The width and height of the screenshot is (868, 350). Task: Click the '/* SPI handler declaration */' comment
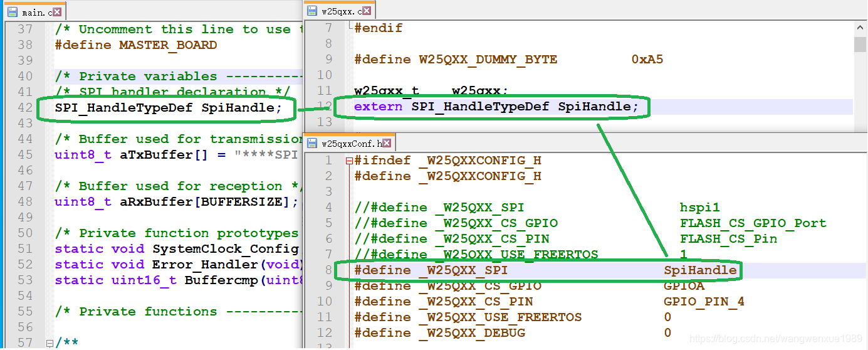(x=172, y=92)
